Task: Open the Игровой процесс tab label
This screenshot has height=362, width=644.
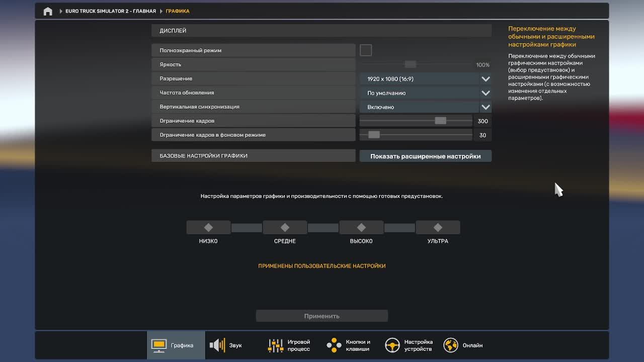Action: 299,345
